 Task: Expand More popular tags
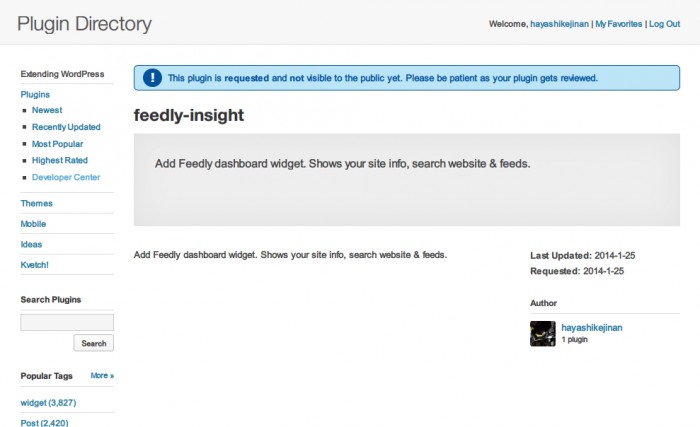pos(102,376)
